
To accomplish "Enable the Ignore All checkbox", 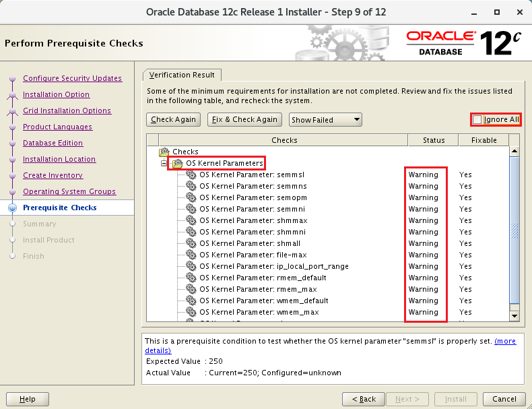I will 477,119.
